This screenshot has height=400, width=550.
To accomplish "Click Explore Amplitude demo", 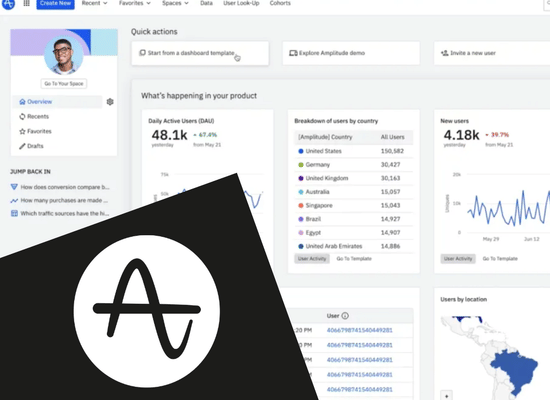I will tap(351, 53).
